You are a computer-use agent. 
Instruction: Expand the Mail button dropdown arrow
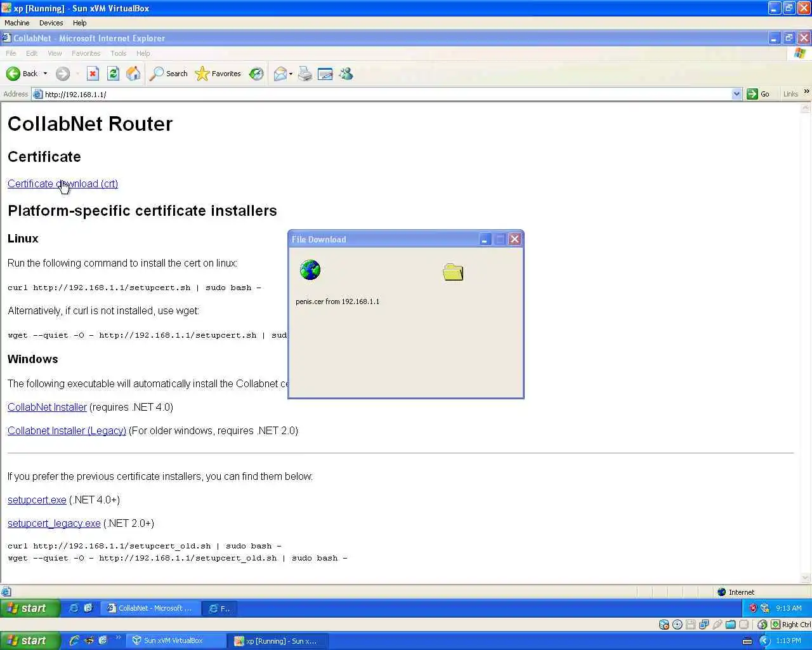[291, 74]
